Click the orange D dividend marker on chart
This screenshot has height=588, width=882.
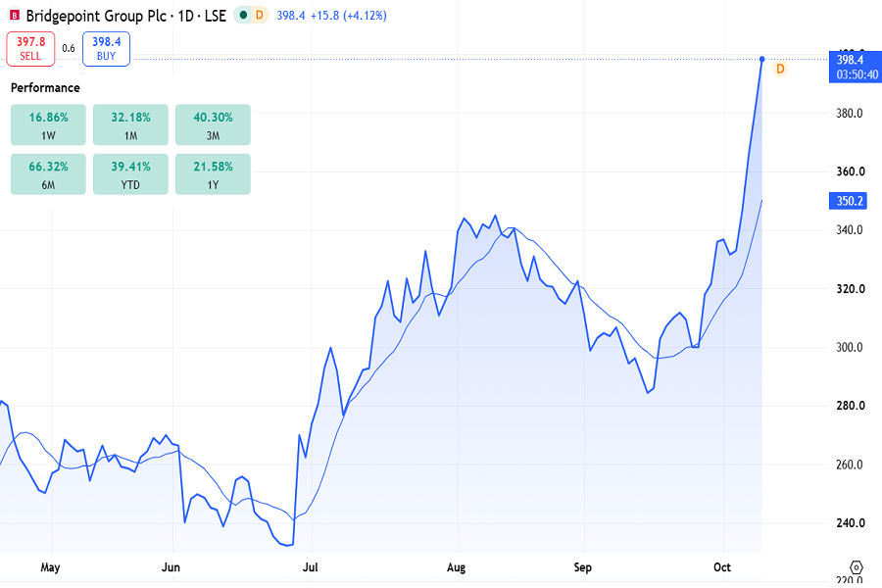(x=780, y=69)
